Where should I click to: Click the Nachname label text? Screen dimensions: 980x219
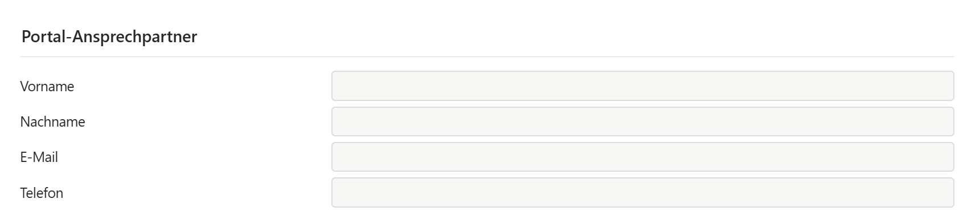pyautogui.click(x=52, y=121)
